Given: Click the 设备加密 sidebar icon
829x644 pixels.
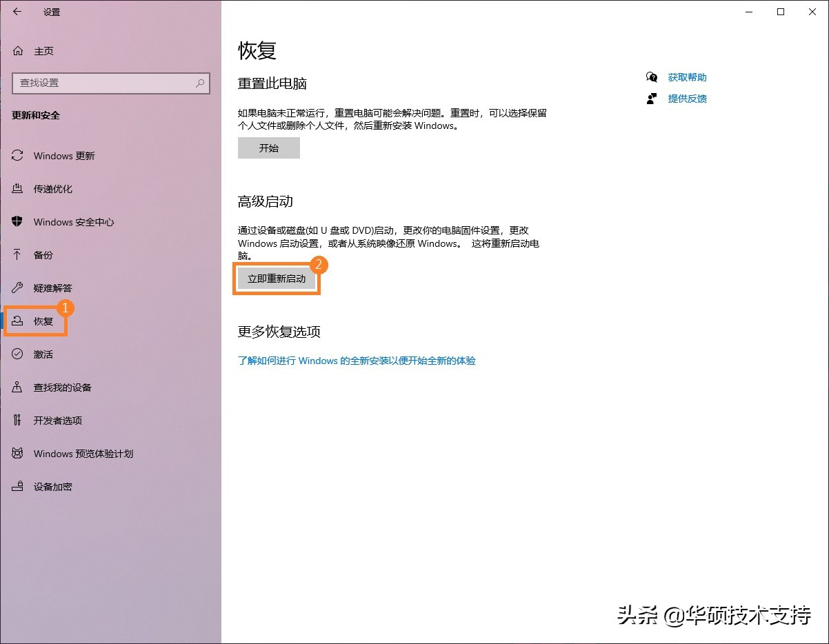Looking at the screenshot, I should (x=17, y=487).
